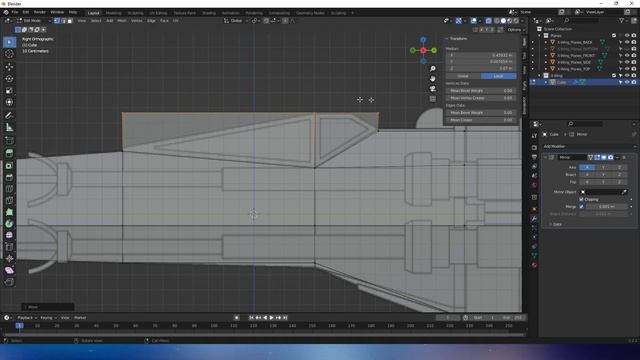Select the Transform tool in left toolbar
Screen dimensions: 640x360
click(9, 102)
